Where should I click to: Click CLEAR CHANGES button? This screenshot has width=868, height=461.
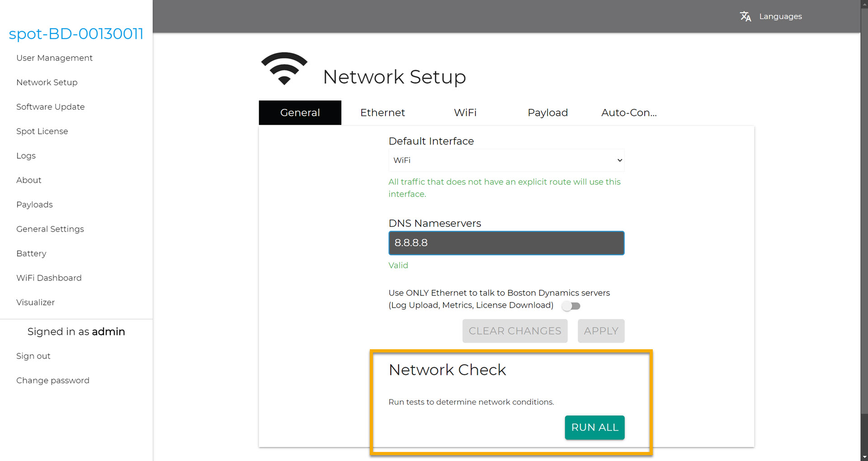pyautogui.click(x=514, y=331)
